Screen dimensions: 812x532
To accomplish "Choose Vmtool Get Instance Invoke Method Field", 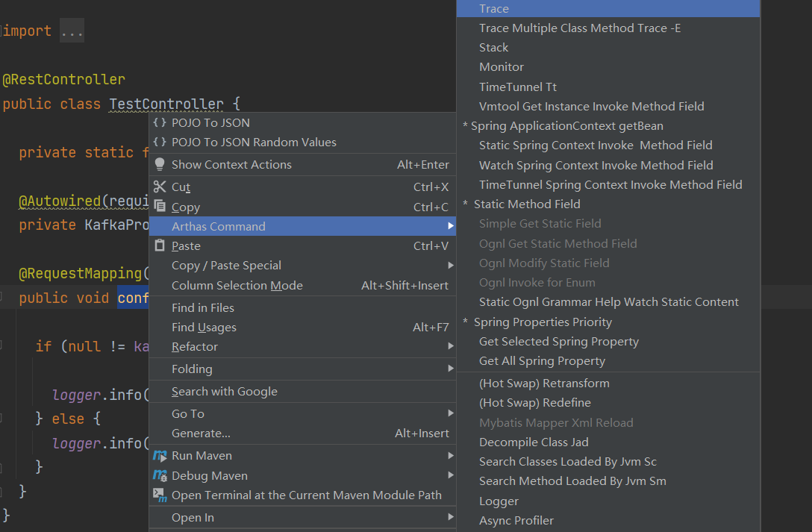I will pyautogui.click(x=608, y=106).
